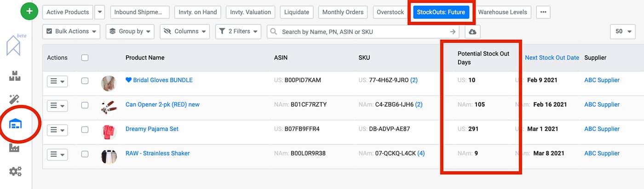
Task: Open the arrow dropdown beside Active Products
Action: click(x=100, y=12)
